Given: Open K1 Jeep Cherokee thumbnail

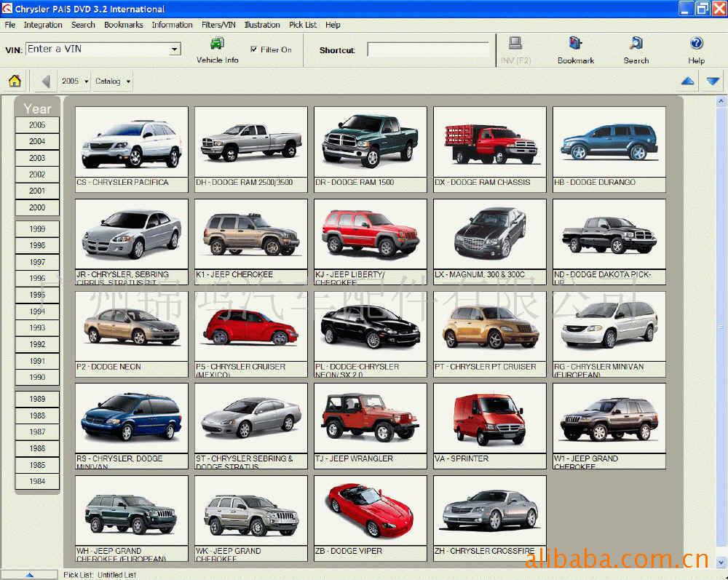Looking at the screenshot, I should point(250,234).
